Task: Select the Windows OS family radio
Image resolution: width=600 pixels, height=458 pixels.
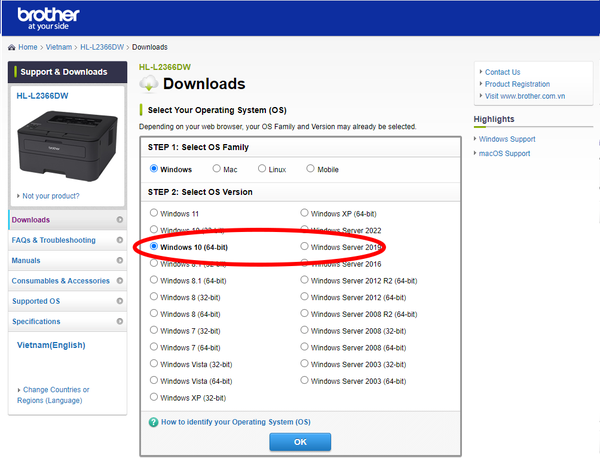Action: point(154,168)
